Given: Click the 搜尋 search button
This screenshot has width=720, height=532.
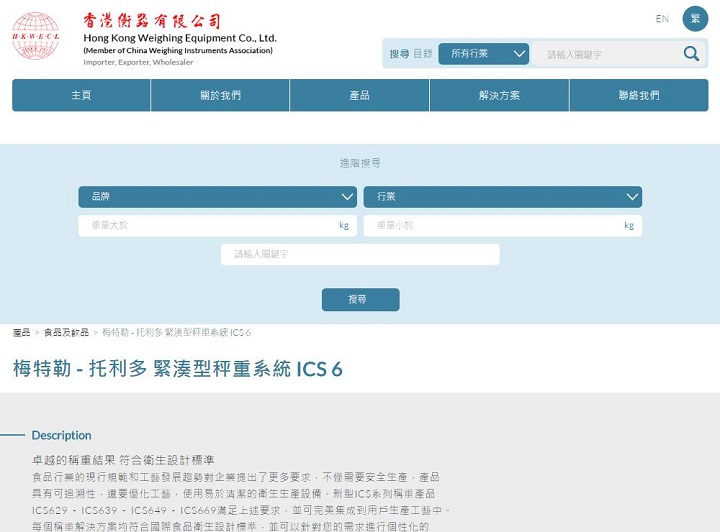Looking at the screenshot, I should (360, 299).
